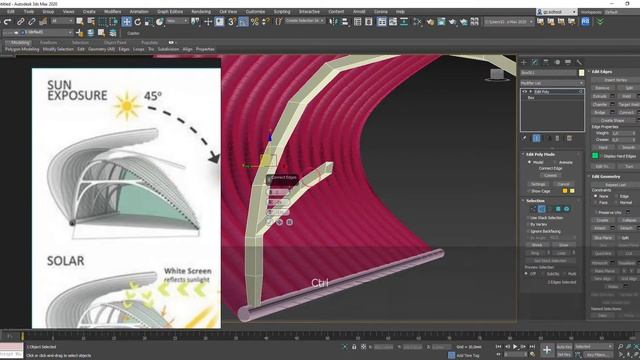
Task: Switch to the Freeform ribbon tab
Action: (x=48, y=42)
